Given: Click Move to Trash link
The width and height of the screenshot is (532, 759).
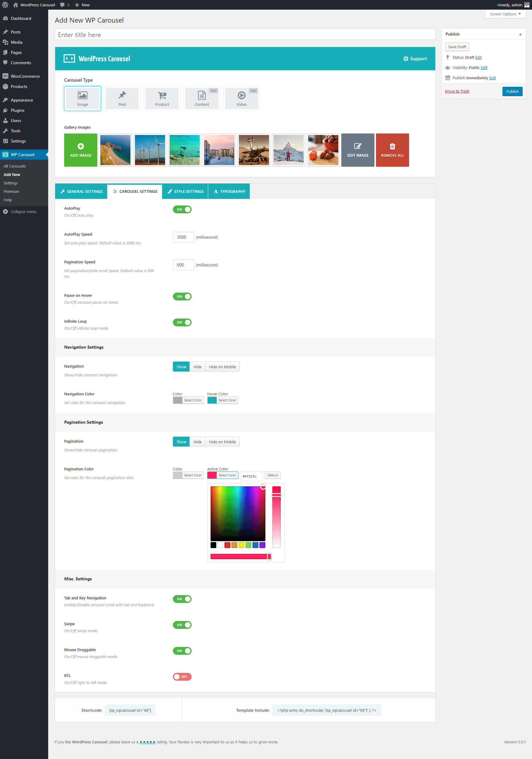Looking at the screenshot, I should [457, 91].
